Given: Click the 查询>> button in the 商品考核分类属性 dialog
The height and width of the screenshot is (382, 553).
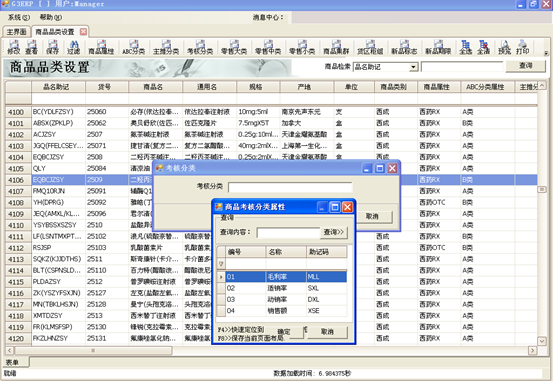Looking at the screenshot, I should point(333,232).
